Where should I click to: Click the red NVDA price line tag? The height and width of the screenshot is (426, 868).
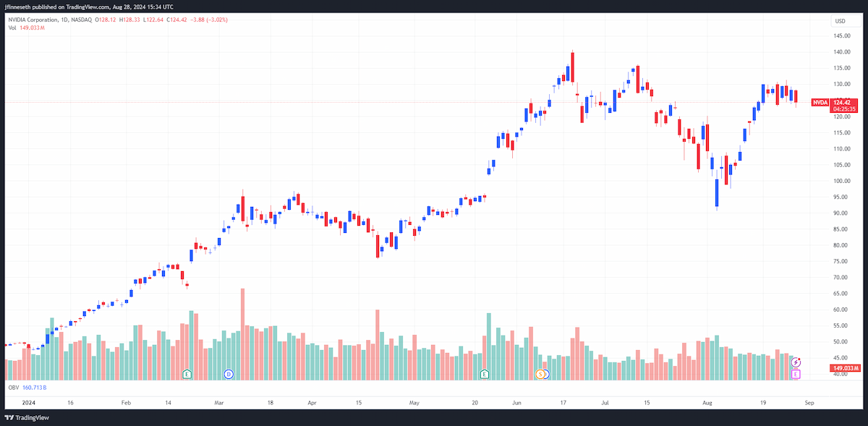pyautogui.click(x=820, y=103)
